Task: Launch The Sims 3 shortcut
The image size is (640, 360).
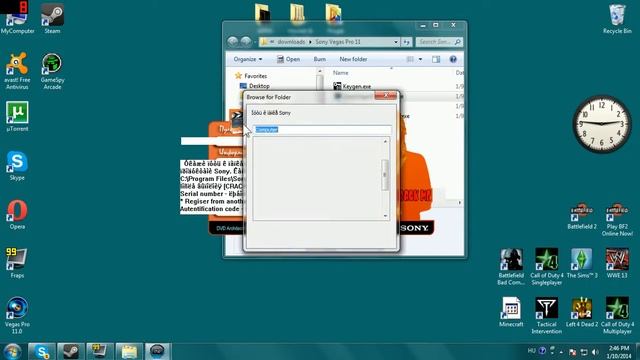Action: 582,263
